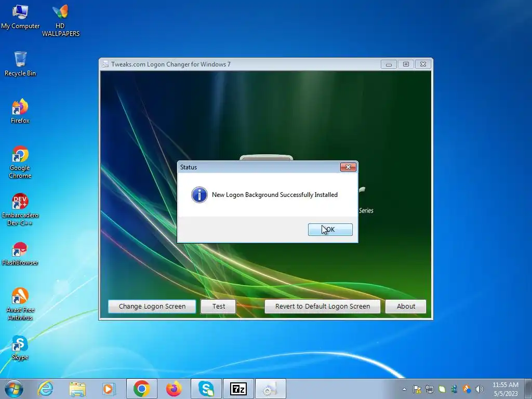Click 'New Logon Background Successfully Installed' message
Viewport: 532px width, 399px height.
[274, 195]
